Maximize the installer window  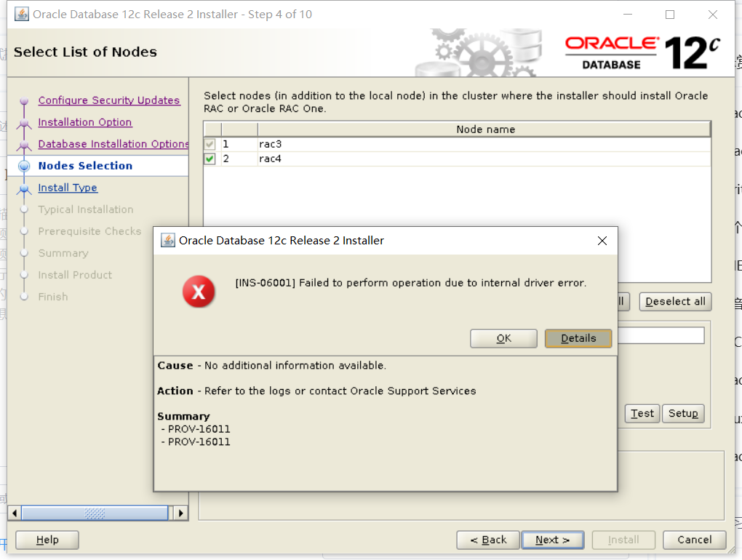tap(670, 15)
